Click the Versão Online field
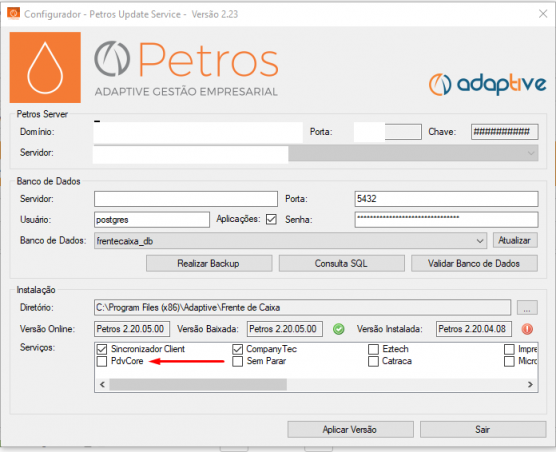Viewport: 556px width, 452px height. coord(132,329)
